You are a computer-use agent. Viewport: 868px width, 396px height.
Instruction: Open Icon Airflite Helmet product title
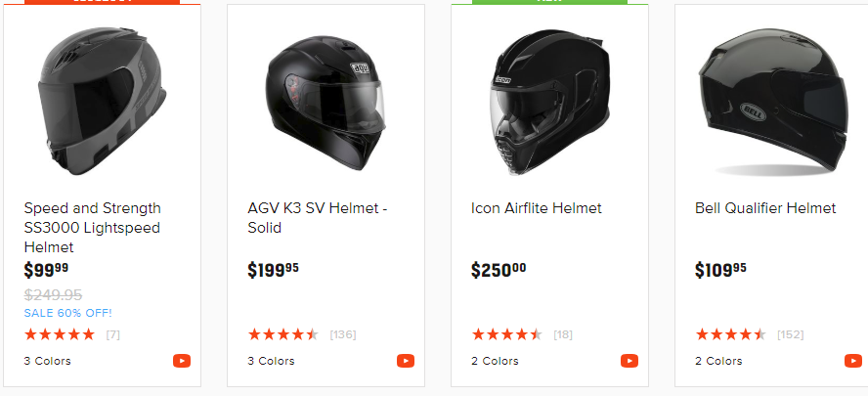pyautogui.click(x=537, y=208)
